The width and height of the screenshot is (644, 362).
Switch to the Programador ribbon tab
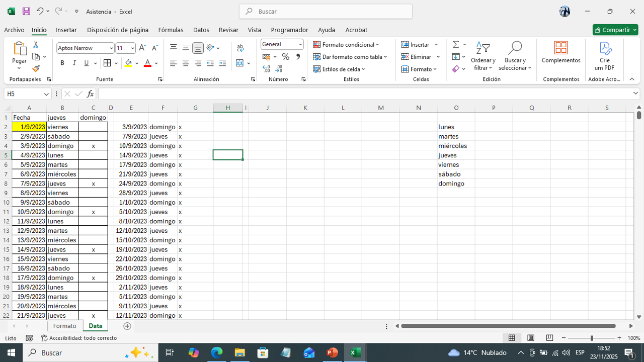(x=289, y=30)
